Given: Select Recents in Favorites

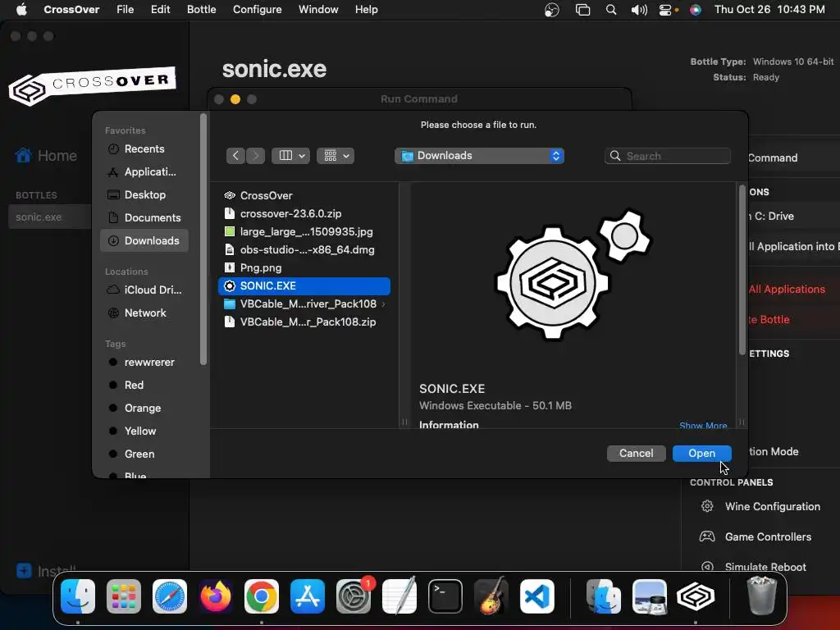Looking at the screenshot, I should pos(144,149).
